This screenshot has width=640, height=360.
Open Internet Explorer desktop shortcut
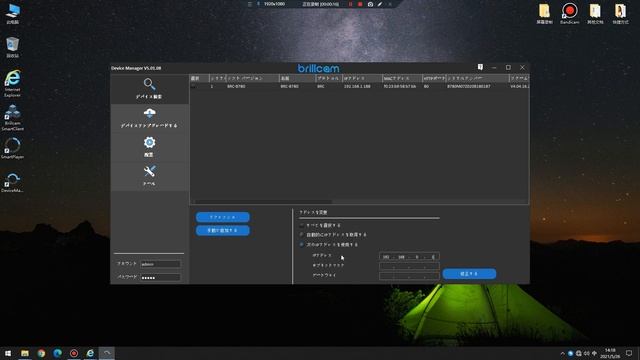pyautogui.click(x=13, y=84)
